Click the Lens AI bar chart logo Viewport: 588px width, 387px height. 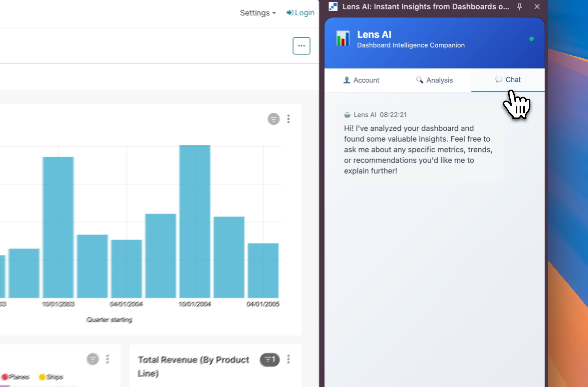pyautogui.click(x=343, y=38)
